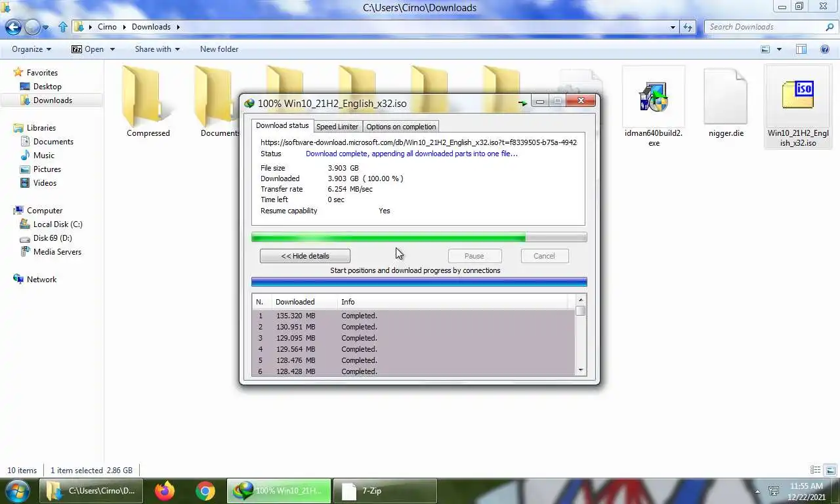
Task: Launch Firefox from the taskbar
Action: pyautogui.click(x=165, y=491)
